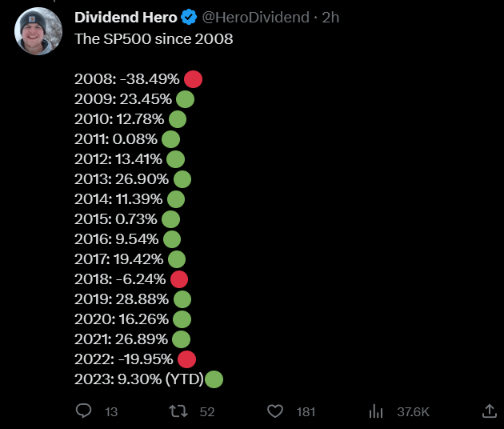Screen dimensions: 504x429
Task: Open the tweet's 2h timestamp
Action: [x=330, y=18]
